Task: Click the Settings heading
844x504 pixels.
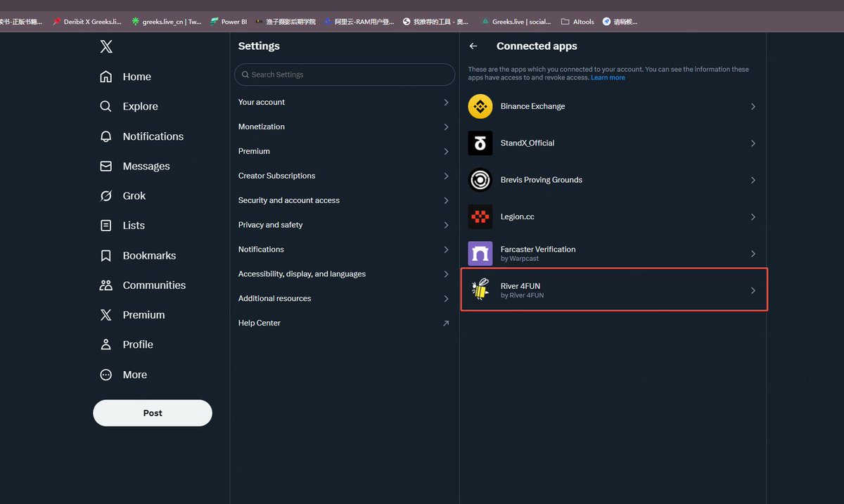Action: [x=259, y=46]
